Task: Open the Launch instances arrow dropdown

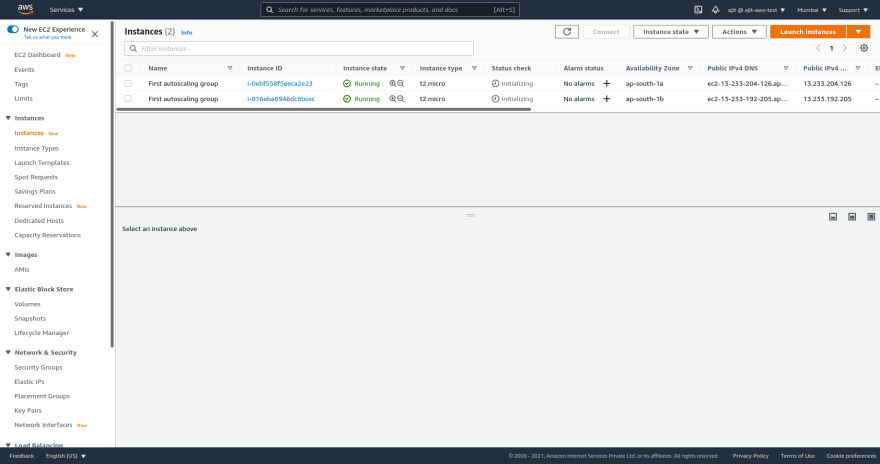Action: 858,32
